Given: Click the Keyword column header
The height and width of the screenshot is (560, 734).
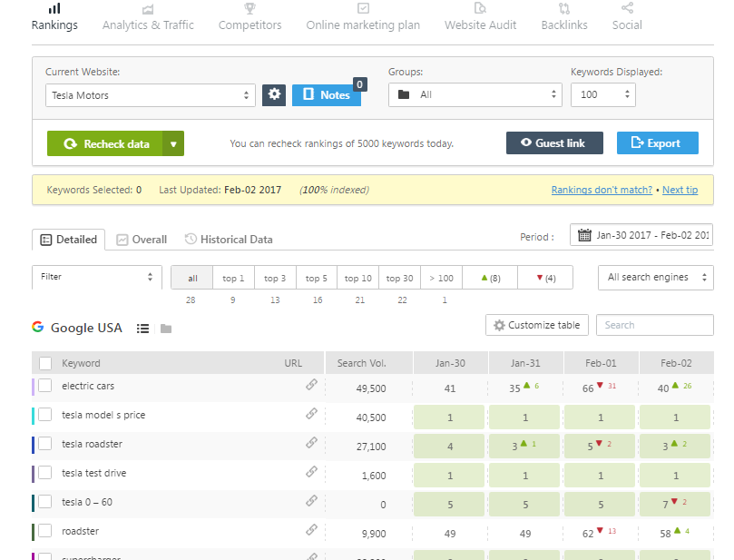Looking at the screenshot, I should click(81, 363).
